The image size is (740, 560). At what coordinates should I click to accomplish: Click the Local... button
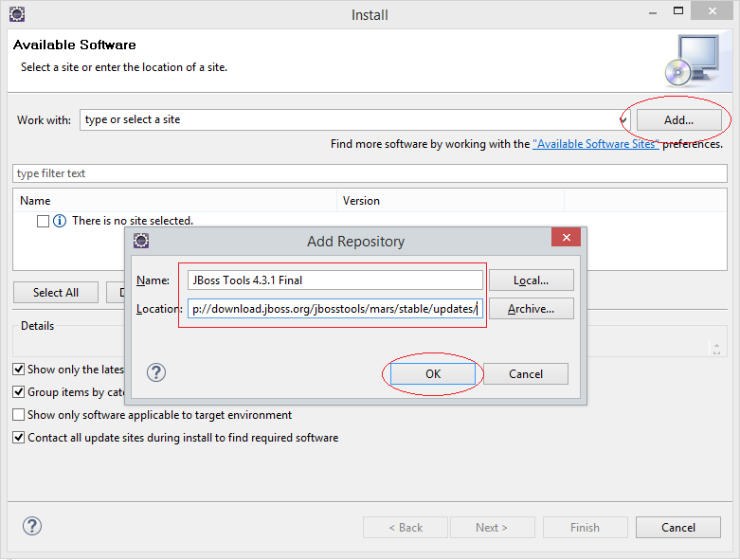click(532, 280)
